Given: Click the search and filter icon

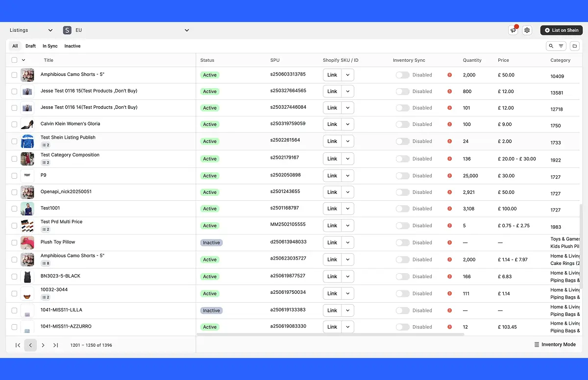Looking at the screenshot, I should pyautogui.click(x=556, y=46).
